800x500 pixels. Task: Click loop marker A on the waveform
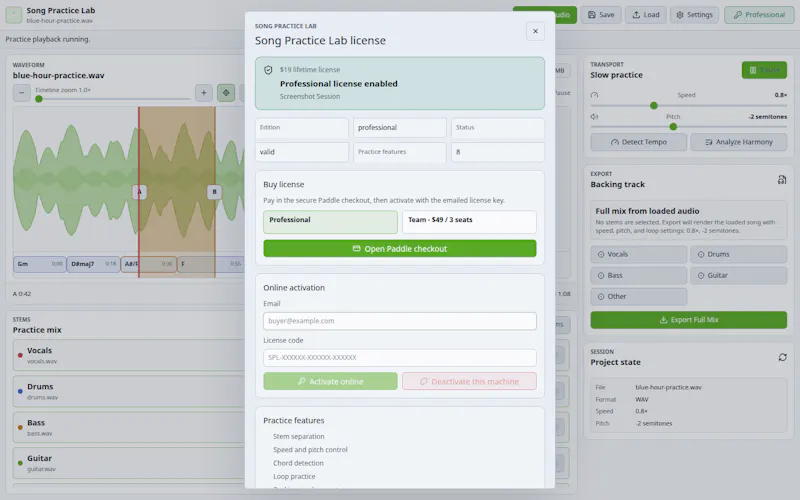[x=139, y=192]
